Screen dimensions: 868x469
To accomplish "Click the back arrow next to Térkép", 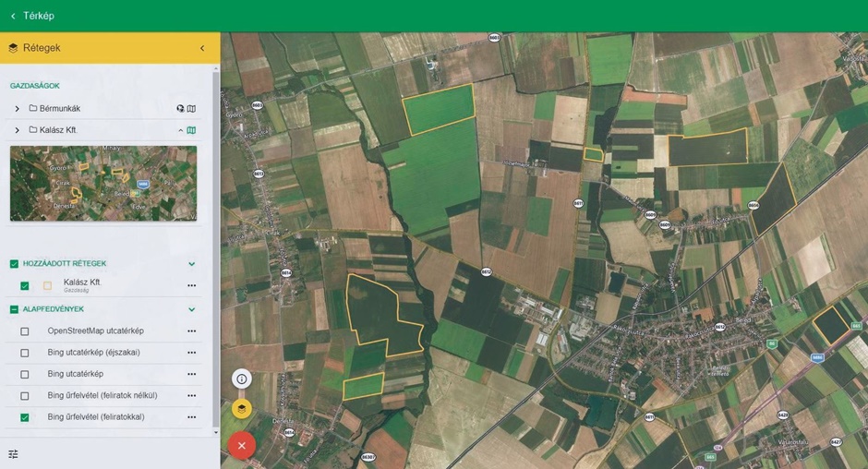I will (13, 16).
